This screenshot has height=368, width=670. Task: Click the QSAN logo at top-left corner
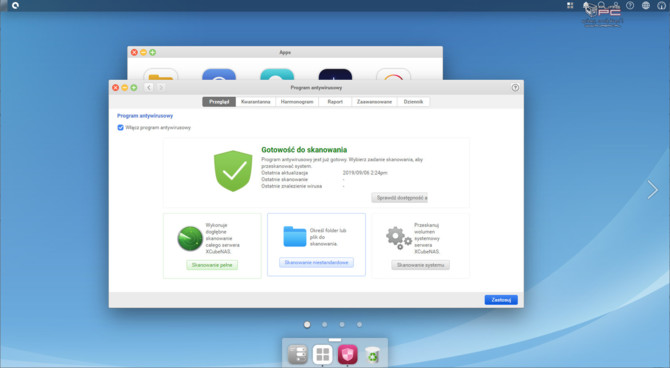pyautogui.click(x=16, y=6)
